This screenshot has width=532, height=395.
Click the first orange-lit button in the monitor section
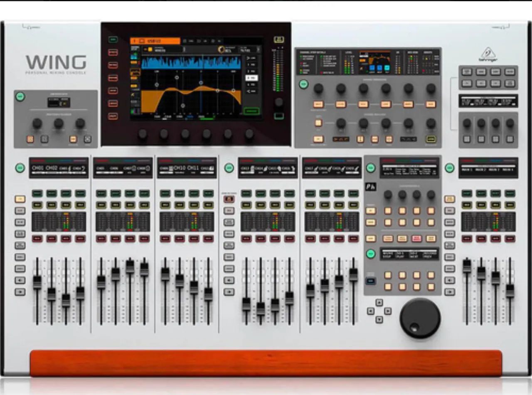30,140
